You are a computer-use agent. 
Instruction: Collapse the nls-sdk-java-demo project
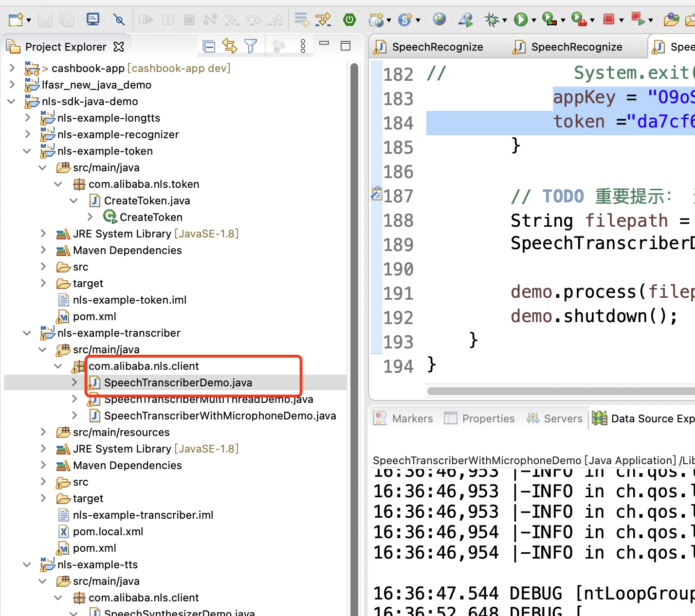point(11,101)
